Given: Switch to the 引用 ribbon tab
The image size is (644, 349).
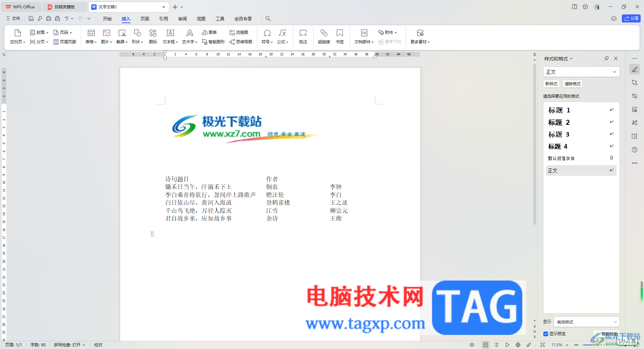Looking at the screenshot, I should coord(164,19).
